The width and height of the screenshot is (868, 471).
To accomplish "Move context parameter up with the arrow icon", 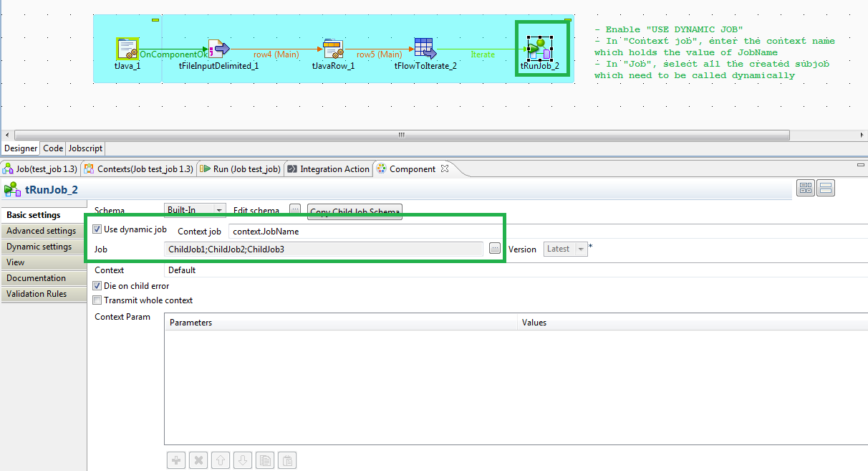I will [x=220, y=460].
